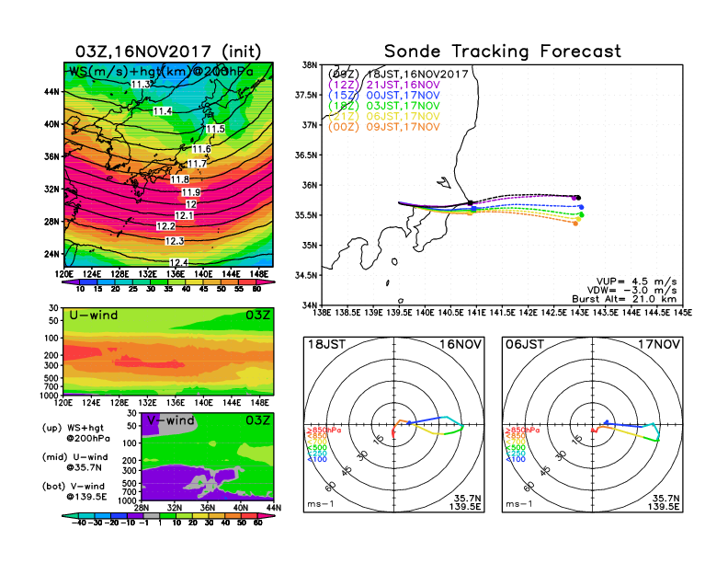Click the black landing dot on the track map
The height and width of the screenshot is (563, 728).
click(578, 198)
